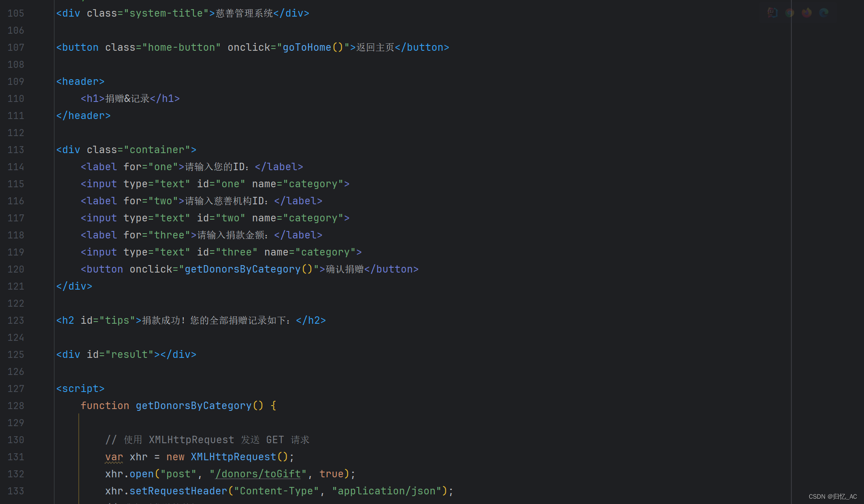Click the 返回主页 button text on line 107
Image resolution: width=864 pixels, height=504 pixels.
pos(375,47)
